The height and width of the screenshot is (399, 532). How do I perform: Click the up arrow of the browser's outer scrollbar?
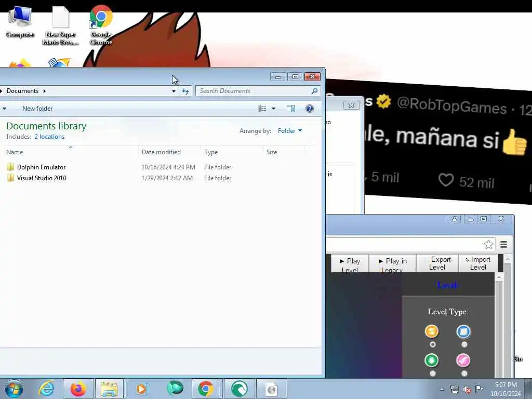pos(508,259)
